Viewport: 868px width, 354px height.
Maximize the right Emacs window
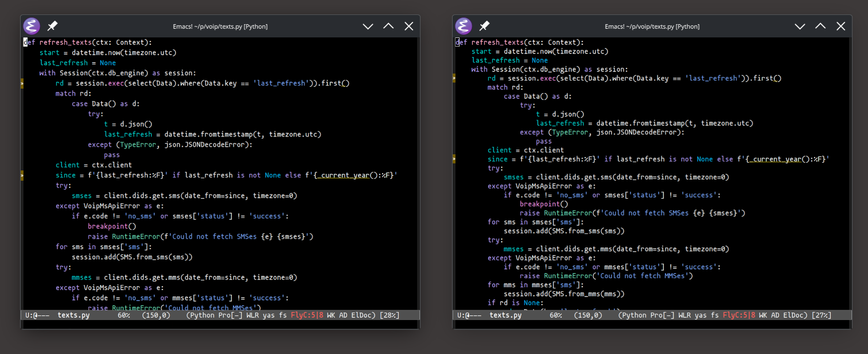coord(820,26)
